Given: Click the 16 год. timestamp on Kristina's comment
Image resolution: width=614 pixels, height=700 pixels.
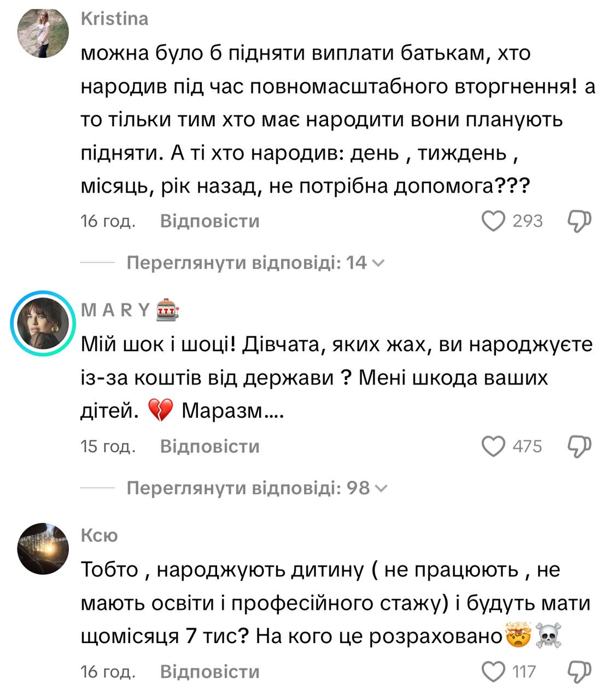Looking at the screenshot, I should (x=108, y=221).
